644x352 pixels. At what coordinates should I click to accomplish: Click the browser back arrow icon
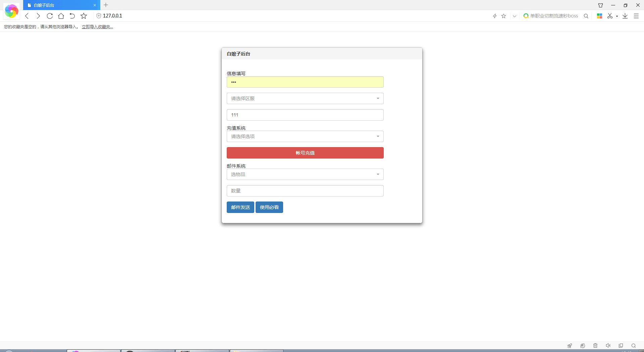click(27, 16)
